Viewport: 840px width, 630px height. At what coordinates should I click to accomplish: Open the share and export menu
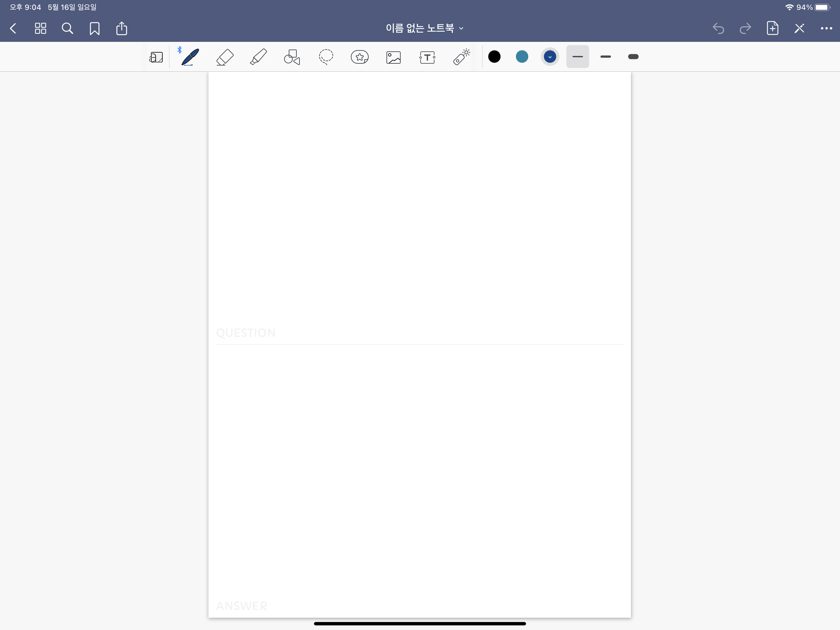point(121,29)
